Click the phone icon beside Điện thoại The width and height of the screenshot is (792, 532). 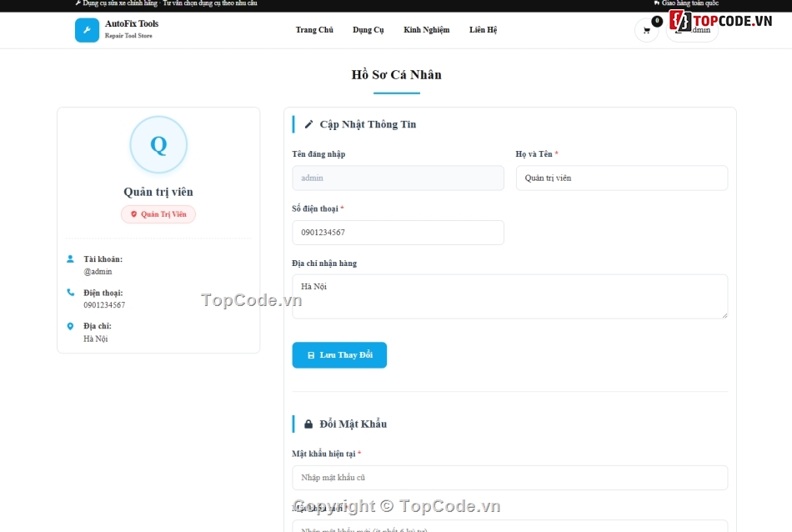[70, 293]
